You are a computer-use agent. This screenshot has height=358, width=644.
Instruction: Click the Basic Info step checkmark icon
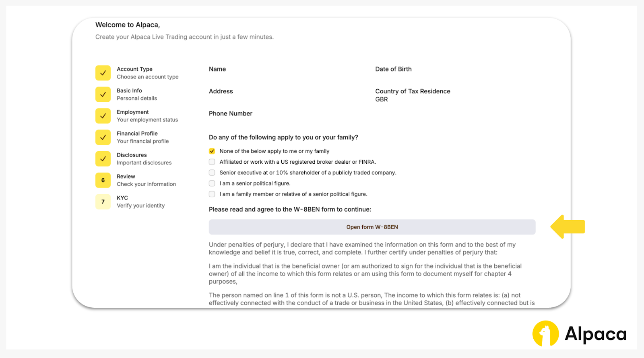click(103, 95)
